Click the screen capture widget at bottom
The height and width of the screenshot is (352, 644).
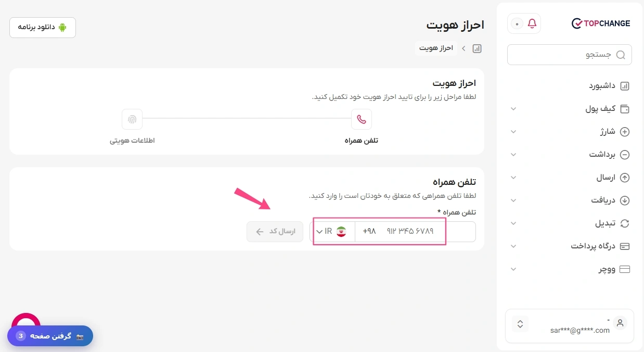(x=50, y=336)
